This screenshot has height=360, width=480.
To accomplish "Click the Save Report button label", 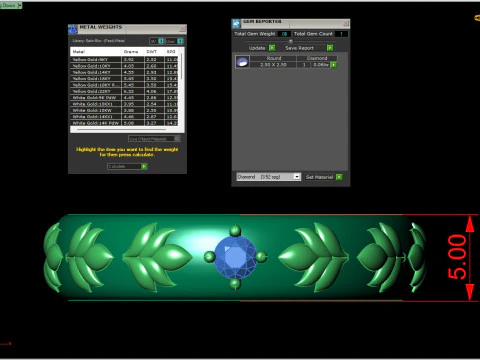I will (299, 48).
